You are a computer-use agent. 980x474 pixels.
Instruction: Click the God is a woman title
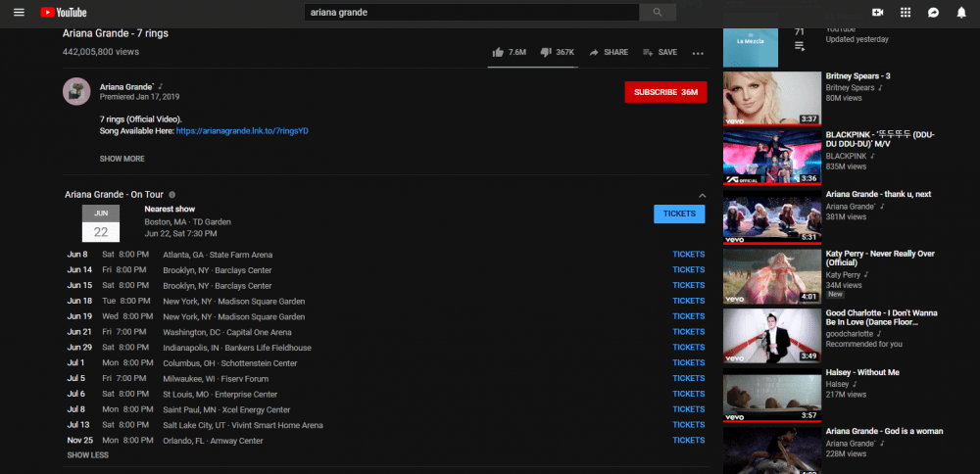[884, 432]
